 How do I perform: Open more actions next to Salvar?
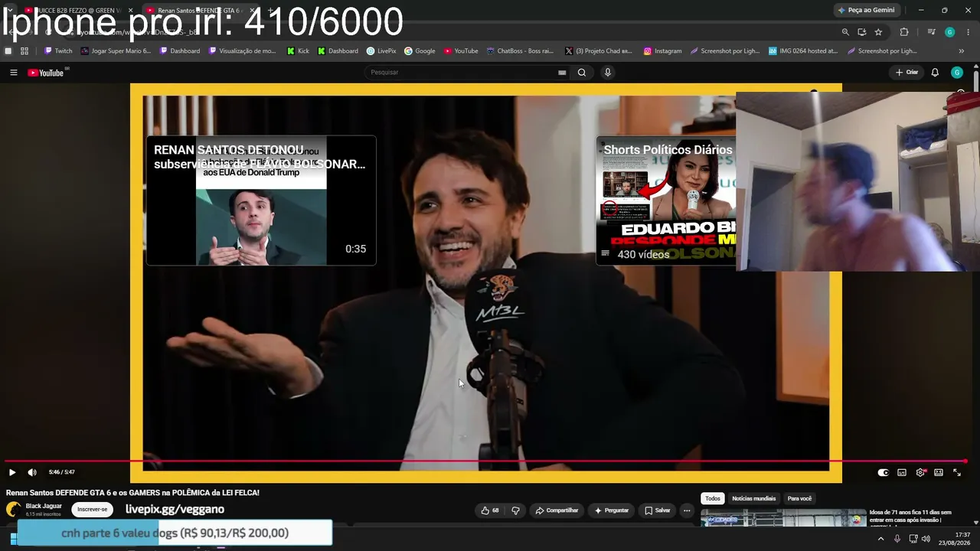(x=687, y=510)
